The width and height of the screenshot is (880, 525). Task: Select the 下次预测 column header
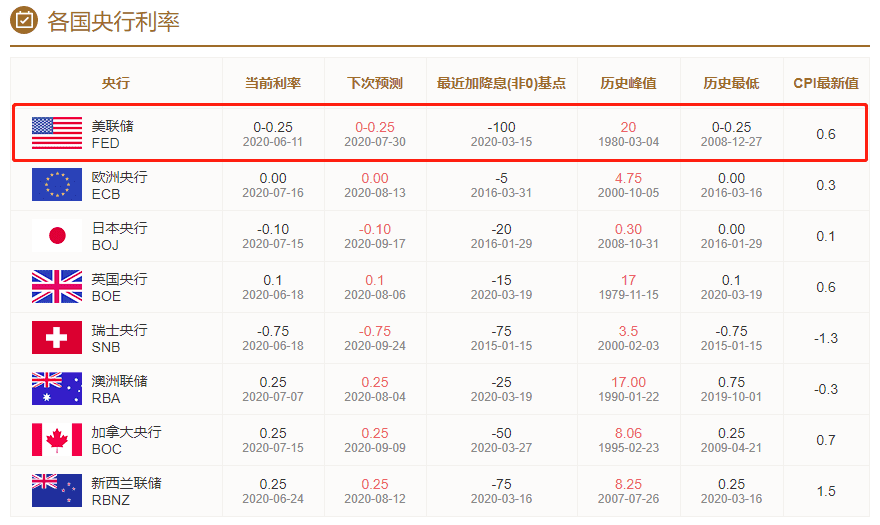(x=375, y=83)
